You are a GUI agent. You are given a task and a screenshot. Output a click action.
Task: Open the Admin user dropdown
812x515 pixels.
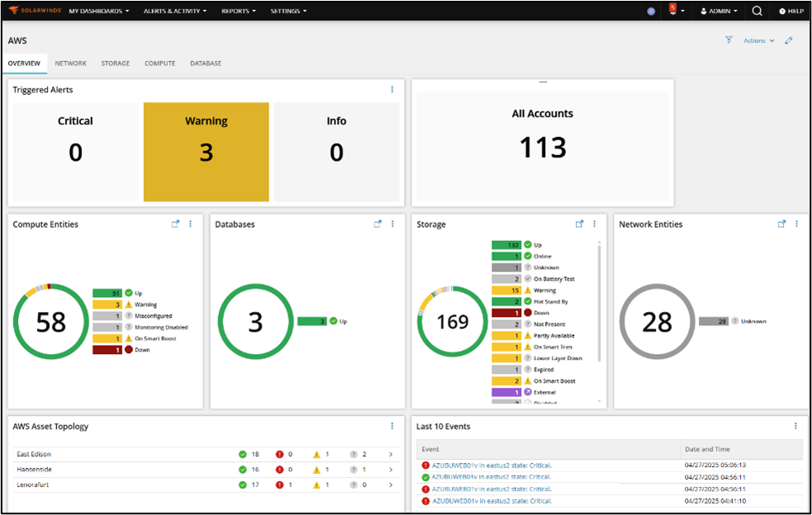tap(719, 11)
